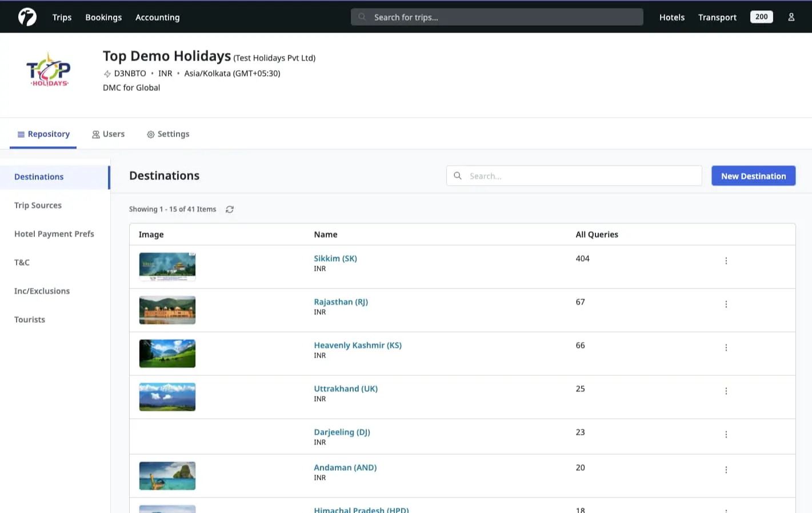Viewport: 812px width, 513px height.
Task: Open the actions menu for the Rajasthan row
Action: pos(726,304)
